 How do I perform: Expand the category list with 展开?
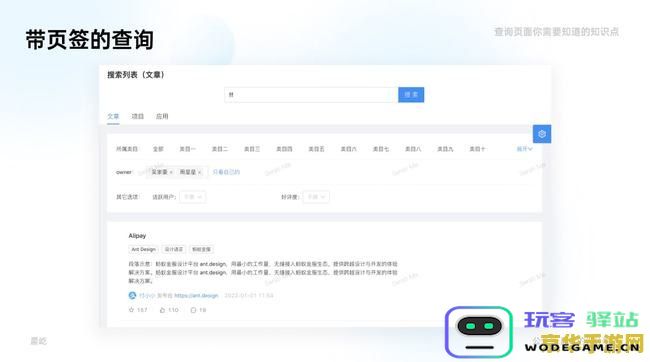pyautogui.click(x=524, y=149)
